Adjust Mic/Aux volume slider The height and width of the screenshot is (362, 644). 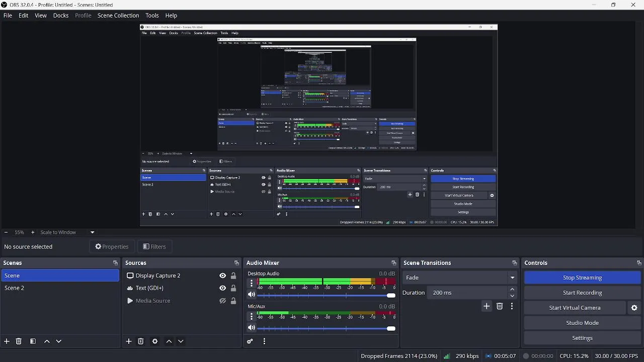326,328
